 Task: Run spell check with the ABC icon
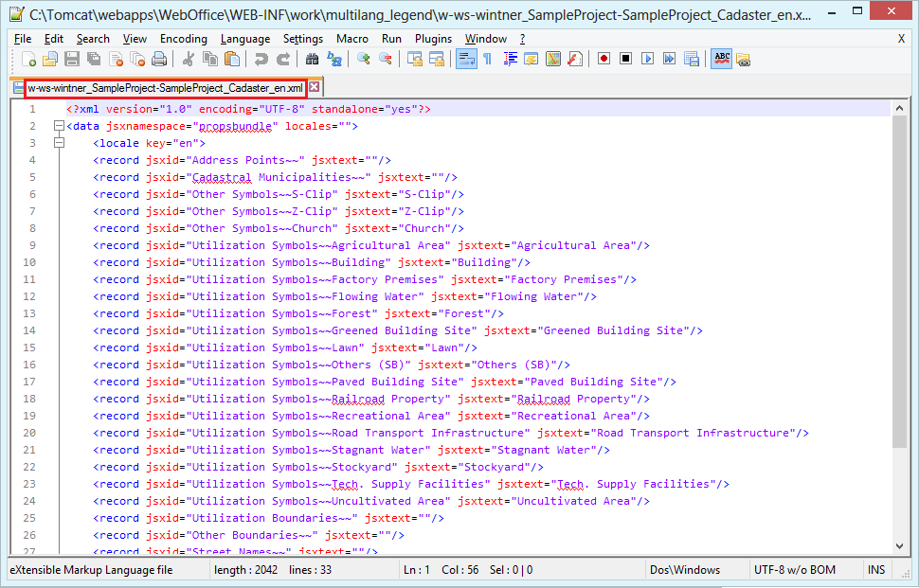[722, 59]
